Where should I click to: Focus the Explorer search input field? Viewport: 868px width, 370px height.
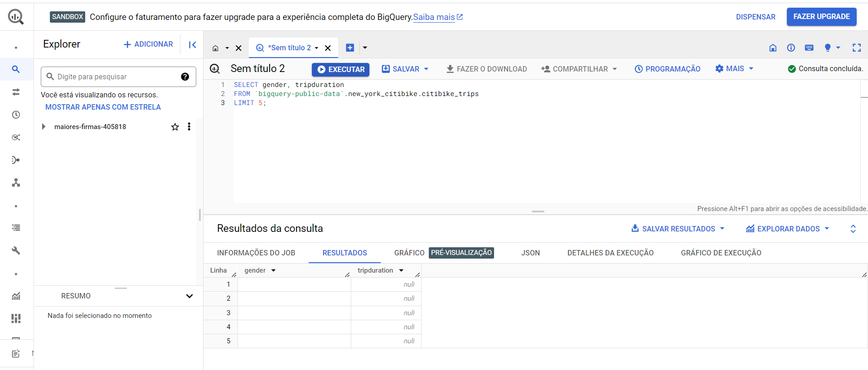(x=118, y=77)
